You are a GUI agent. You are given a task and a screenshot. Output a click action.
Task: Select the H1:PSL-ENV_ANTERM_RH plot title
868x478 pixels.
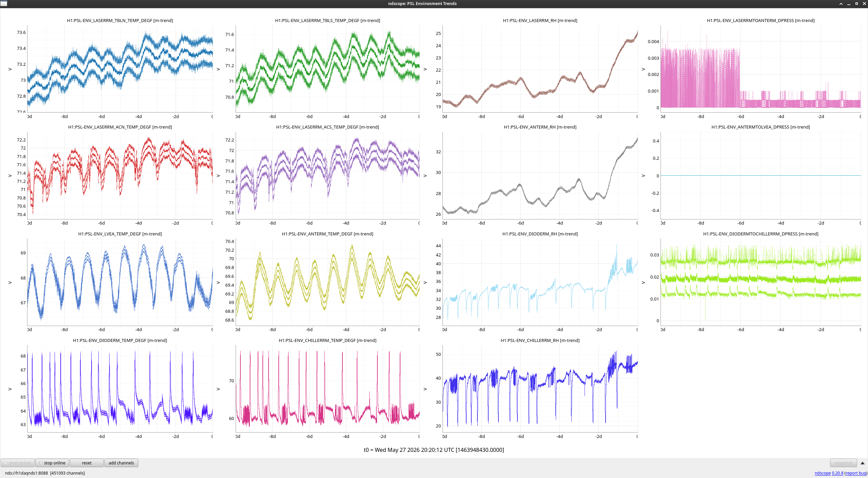[540, 127]
